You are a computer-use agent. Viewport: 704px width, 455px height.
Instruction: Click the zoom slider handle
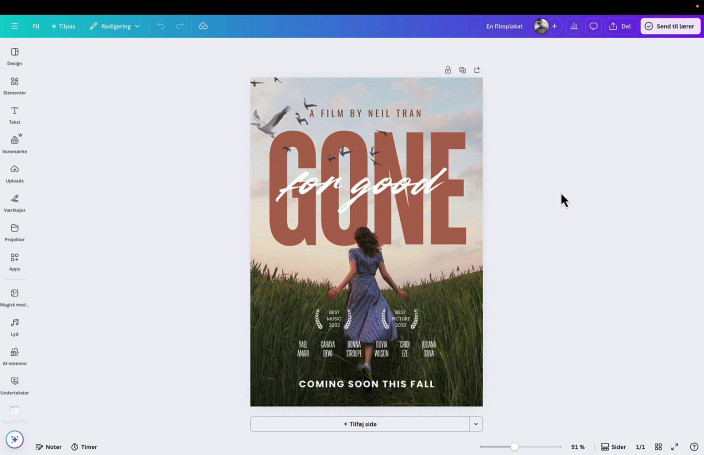[514, 447]
